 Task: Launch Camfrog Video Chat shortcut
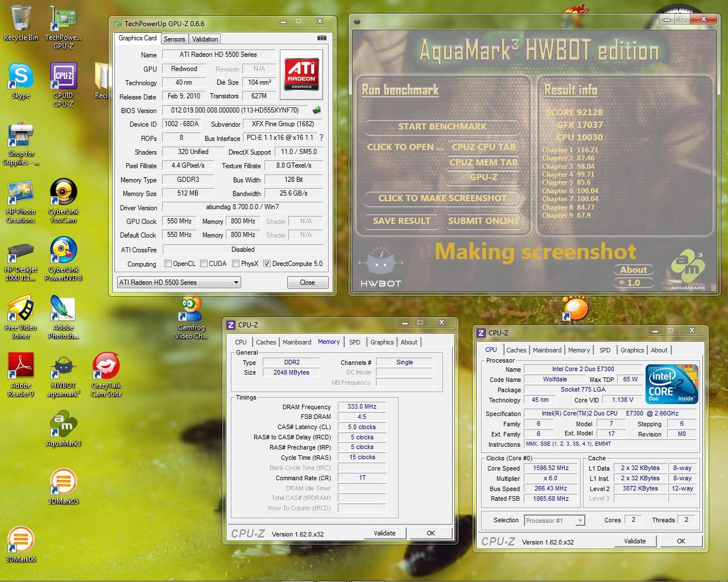191,318
